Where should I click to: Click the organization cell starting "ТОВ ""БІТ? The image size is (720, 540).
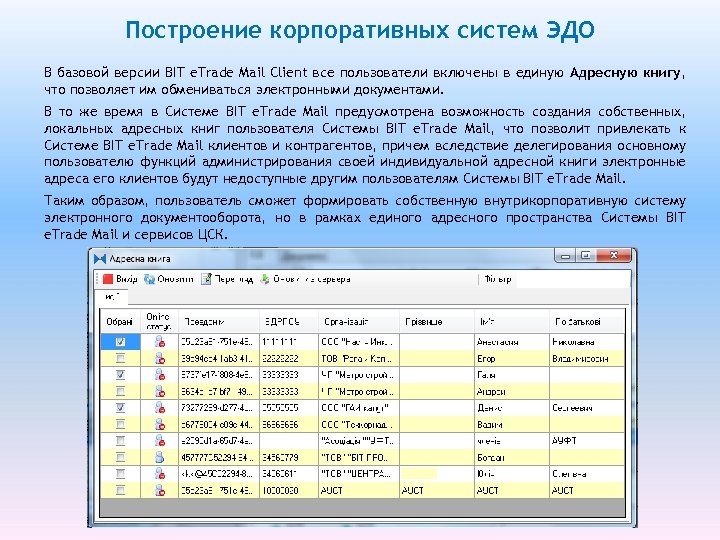[x=359, y=457]
